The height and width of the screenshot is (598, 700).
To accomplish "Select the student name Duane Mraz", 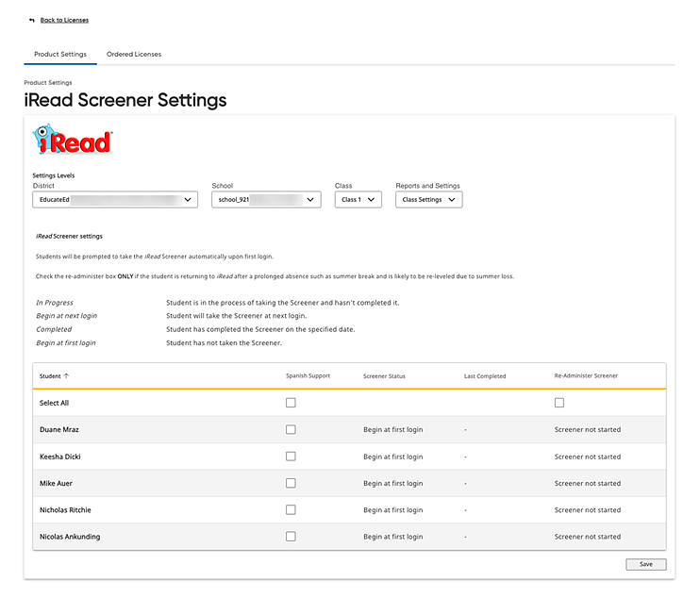I will point(58,429).
